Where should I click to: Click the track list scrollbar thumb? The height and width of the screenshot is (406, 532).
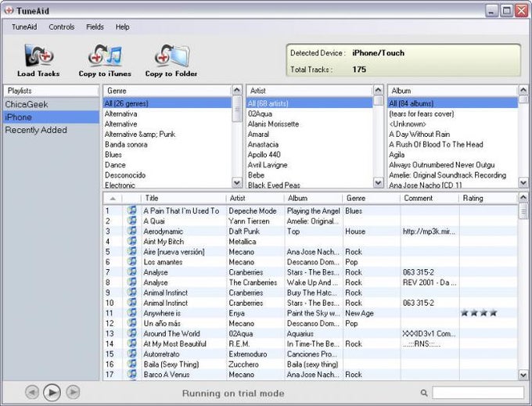point(523,210)
